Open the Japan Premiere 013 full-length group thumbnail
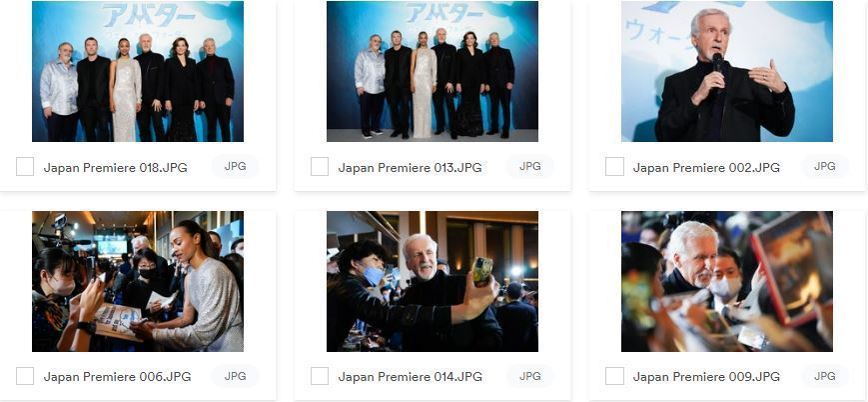 [433, 71]
